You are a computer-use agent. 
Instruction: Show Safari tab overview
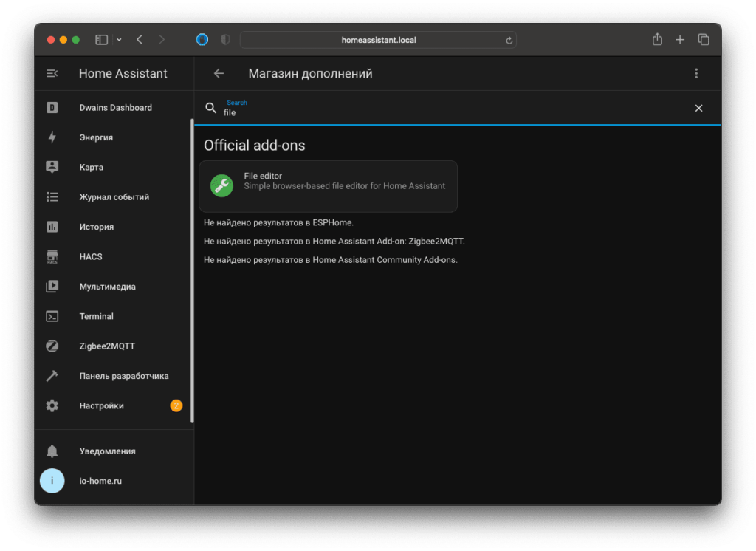click(x=704, y=40)
